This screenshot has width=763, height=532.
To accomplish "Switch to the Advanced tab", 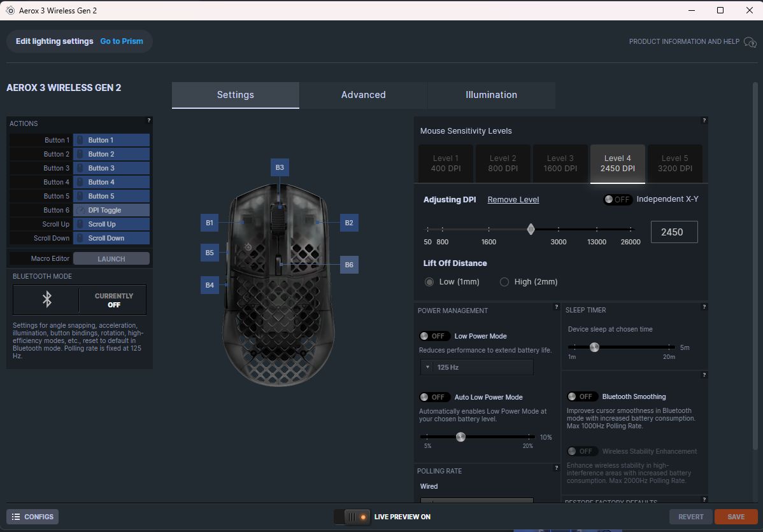I will [364, 95].
